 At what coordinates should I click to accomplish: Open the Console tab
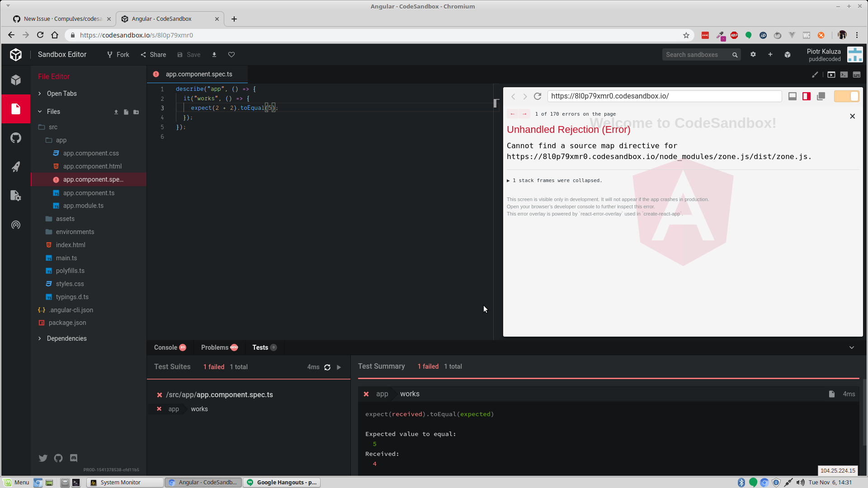pos(165,347)
